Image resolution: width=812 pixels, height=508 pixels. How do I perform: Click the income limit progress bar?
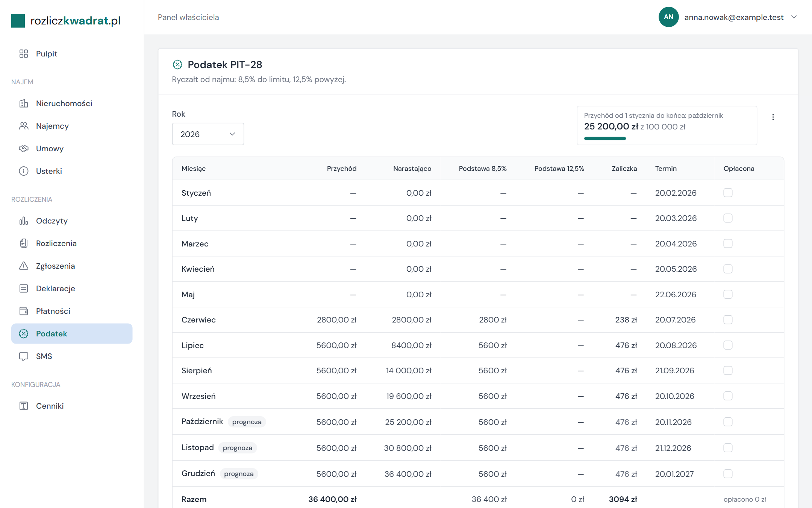pos(604,138)
